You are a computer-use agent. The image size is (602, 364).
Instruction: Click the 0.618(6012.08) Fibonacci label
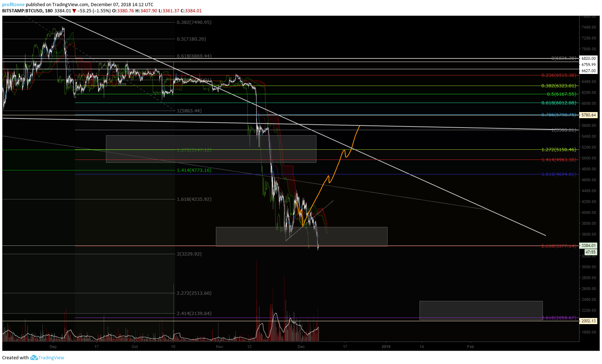tap(559, 103)
